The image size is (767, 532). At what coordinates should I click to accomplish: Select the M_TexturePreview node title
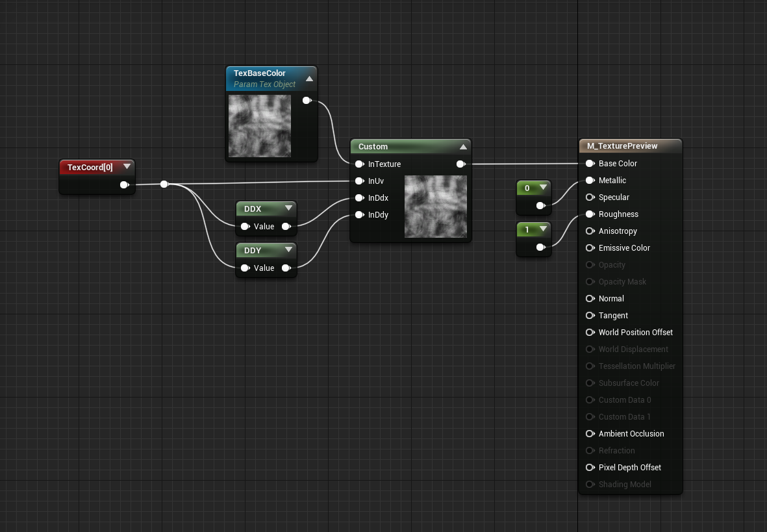point(622,146)
